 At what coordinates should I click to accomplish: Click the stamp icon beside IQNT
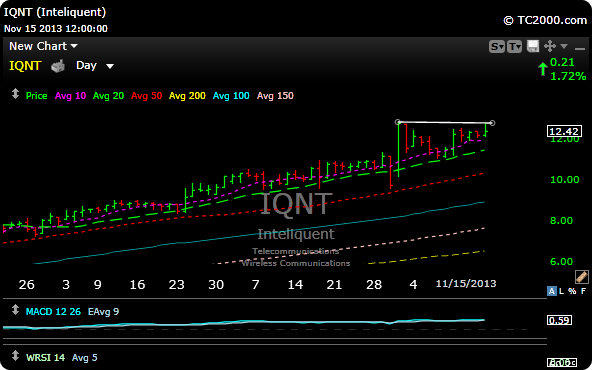(x=58, y=66)
